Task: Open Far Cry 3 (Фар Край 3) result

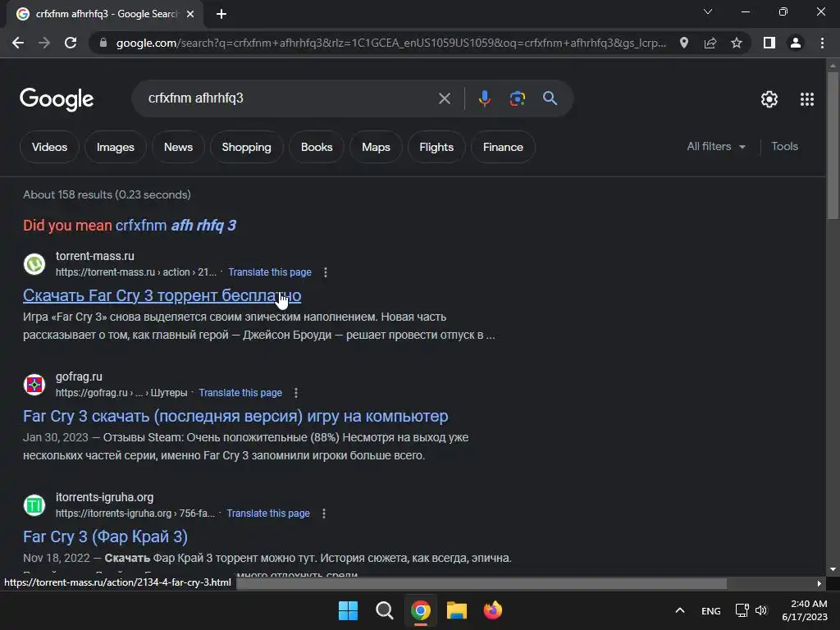Action: [x=105, y=536]
